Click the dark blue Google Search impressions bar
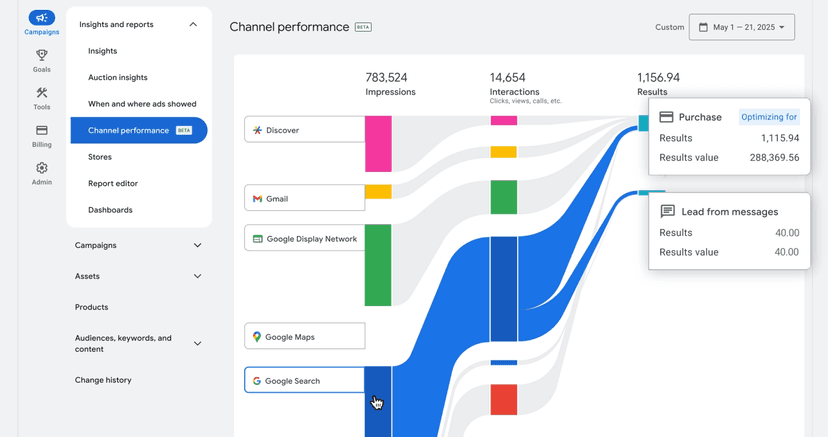Viewport: 828px width, 437px height. pyautogui.click(x=378, y=402)
